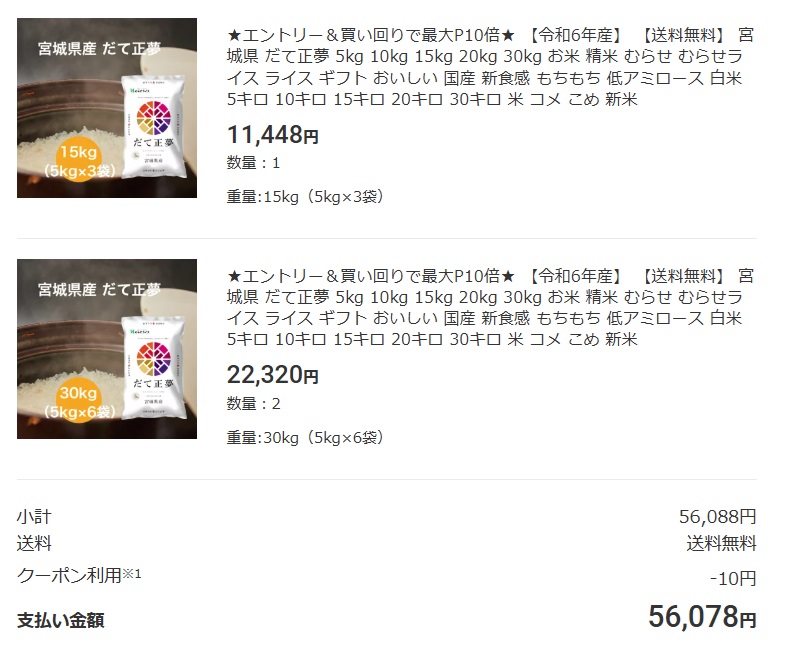Click the first product title link
Screen dimensions: 785x649
491,67
